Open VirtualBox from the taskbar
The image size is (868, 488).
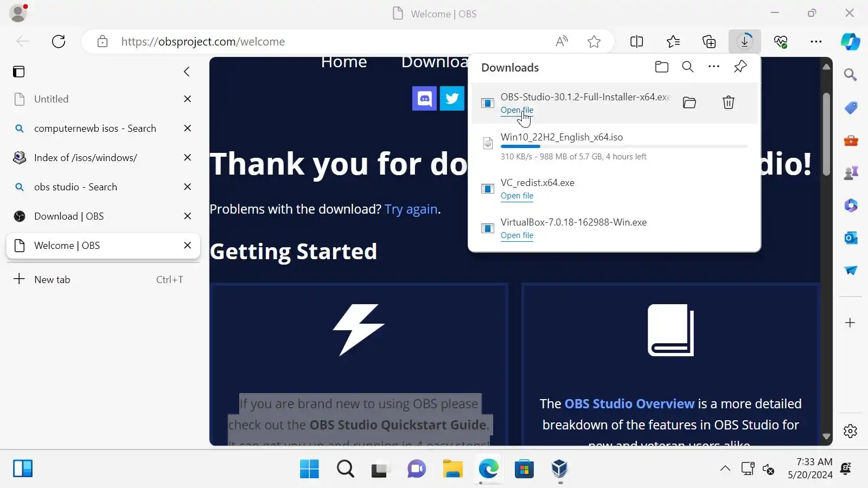559,468
